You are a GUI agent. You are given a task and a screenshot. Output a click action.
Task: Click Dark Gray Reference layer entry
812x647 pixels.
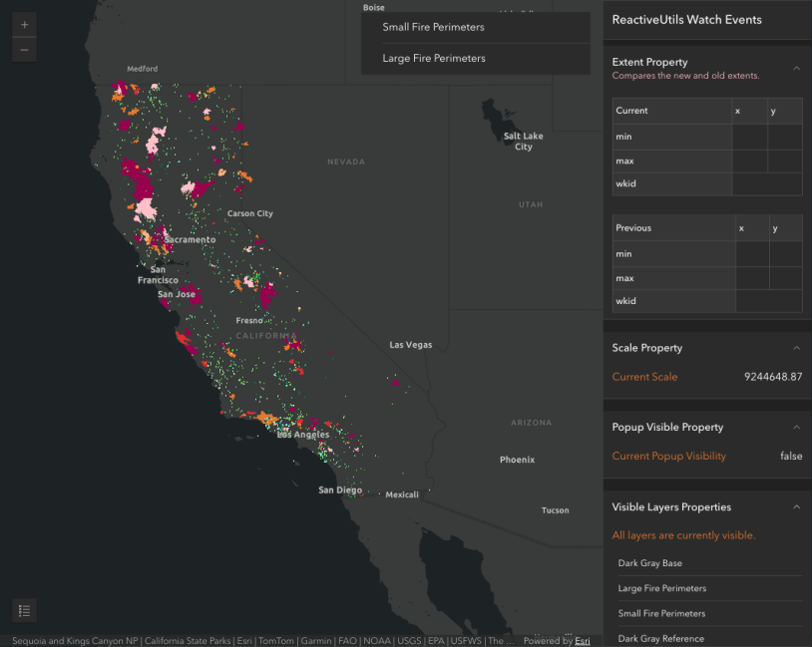pos(660,638)
